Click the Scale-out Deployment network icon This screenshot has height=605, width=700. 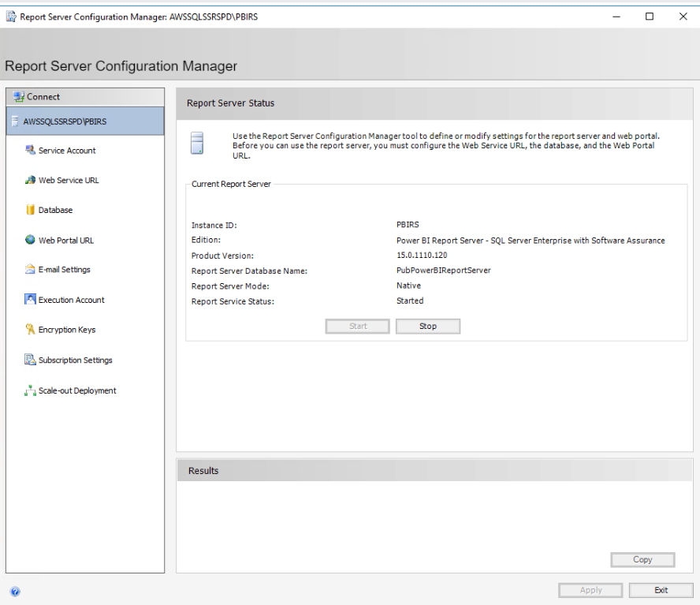(x=30, y=390)
